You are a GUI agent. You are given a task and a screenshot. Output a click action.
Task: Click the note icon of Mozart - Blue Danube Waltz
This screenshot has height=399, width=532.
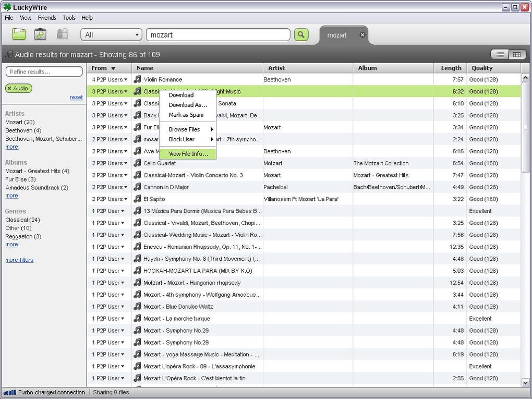(x=137, y=306)
